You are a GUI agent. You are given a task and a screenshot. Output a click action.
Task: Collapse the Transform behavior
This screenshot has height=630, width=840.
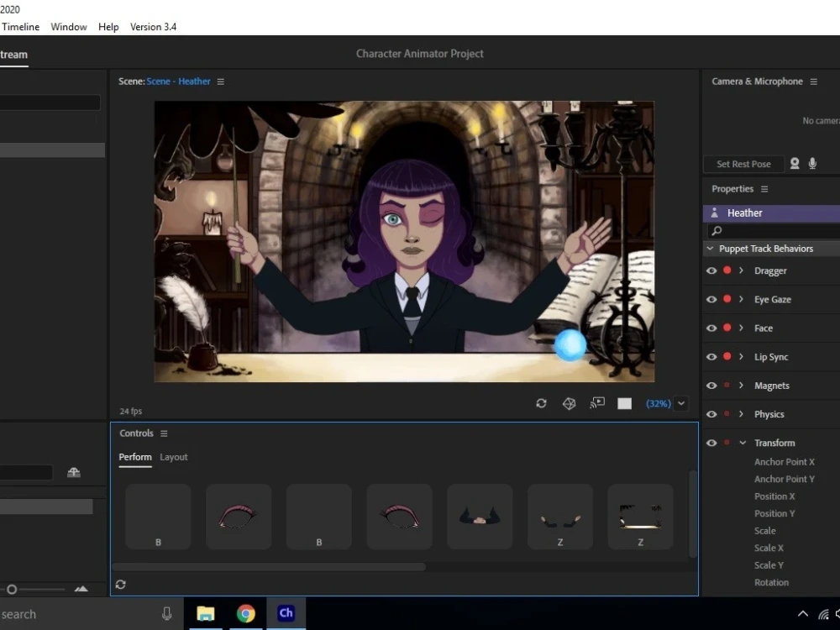tap(743, 443)
